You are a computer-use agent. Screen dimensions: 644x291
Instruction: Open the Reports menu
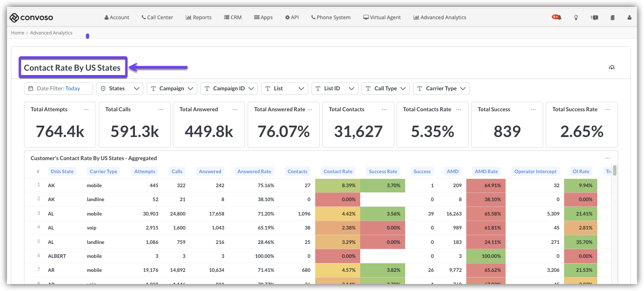tap(199, 17)
